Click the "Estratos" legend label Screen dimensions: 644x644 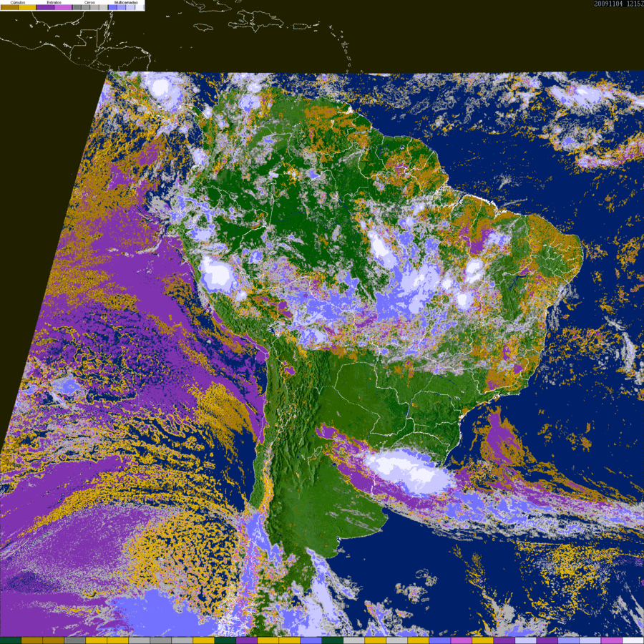[x=54, y=2]
